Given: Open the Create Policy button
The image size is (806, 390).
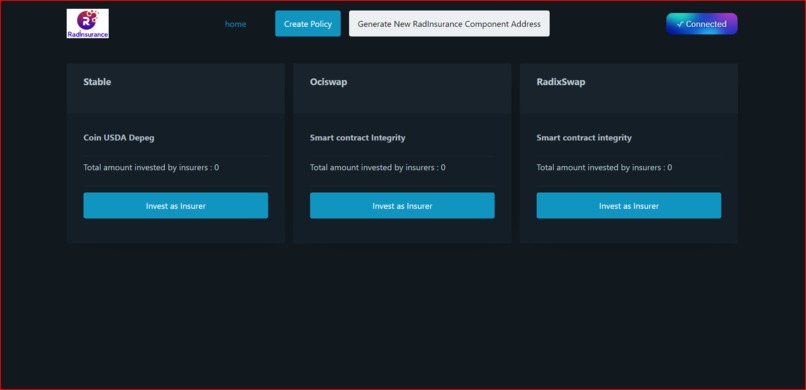Looking at the screenshot, I should (307, 24).
